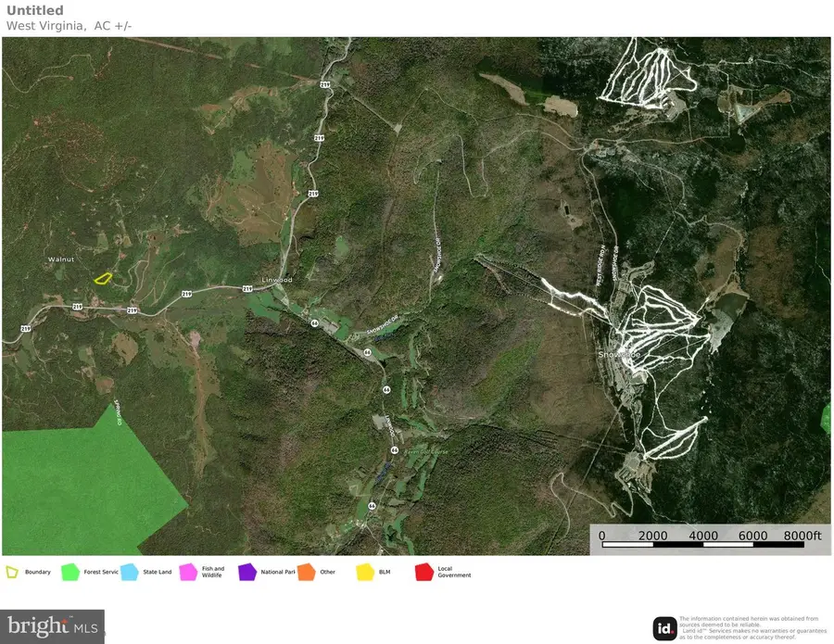The image size is (834, 644).
Task: Click the orange Other legend icon
Action: coord(306,572)
